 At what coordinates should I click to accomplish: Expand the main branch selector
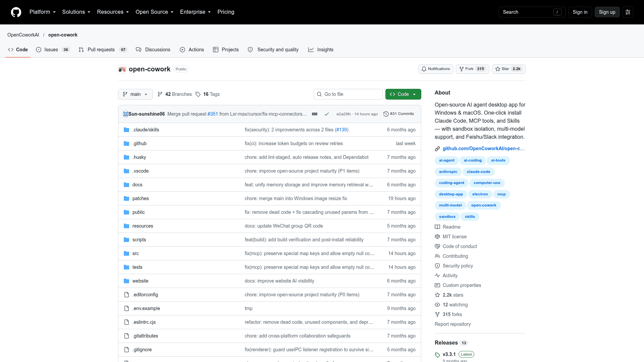click(136, 94)
